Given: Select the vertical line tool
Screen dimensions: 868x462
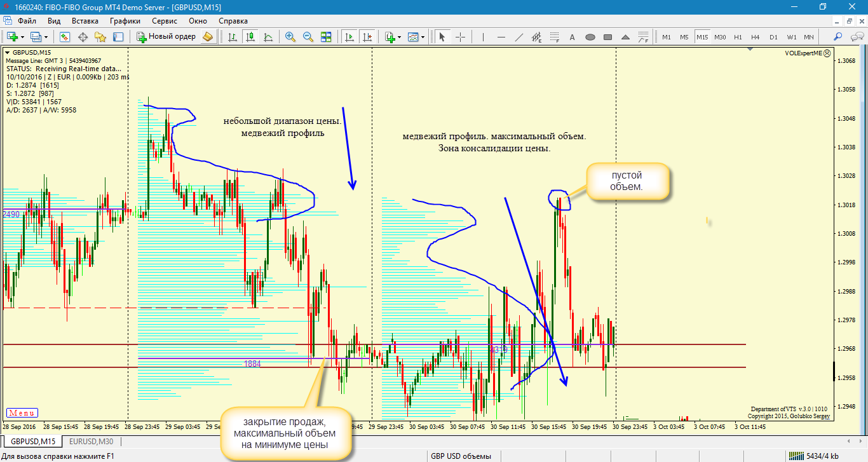Looking at the screenshot, I should (x=483, y=37).
